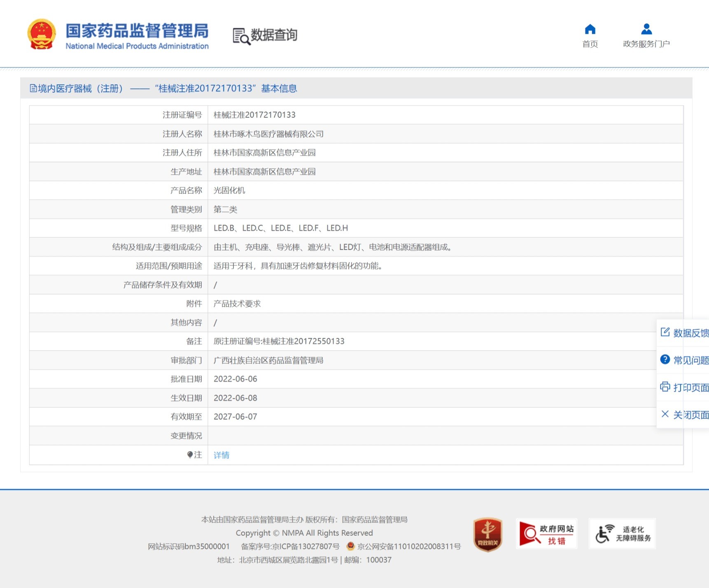Click the 关闭页面 X icon

665,414
